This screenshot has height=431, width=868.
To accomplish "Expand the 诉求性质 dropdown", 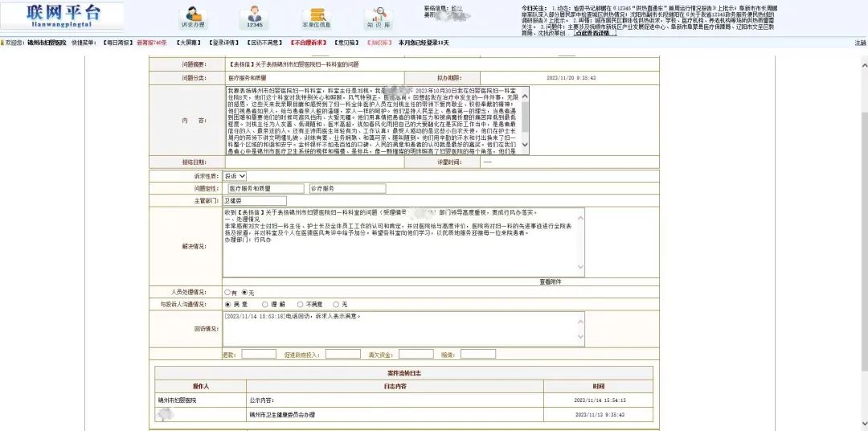I will coord(235,176).
